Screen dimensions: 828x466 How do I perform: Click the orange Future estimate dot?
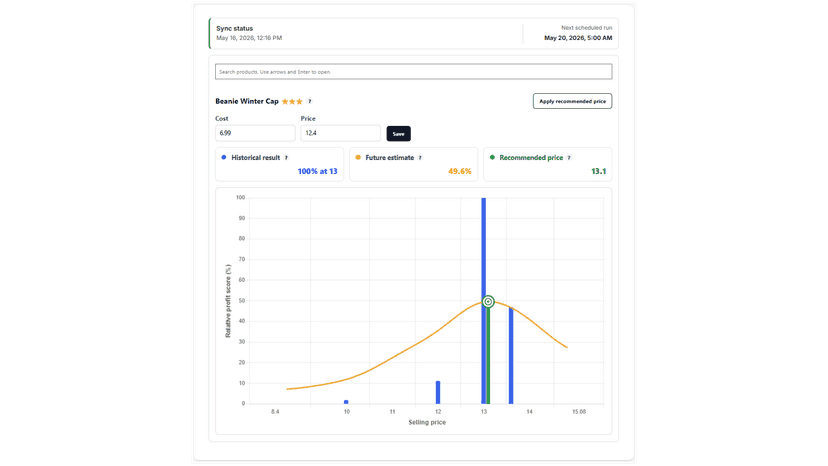point(358,157)
